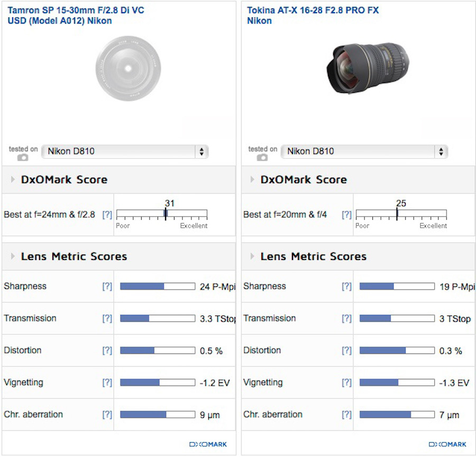Screen dimensions: 476x457
Task: Click the Tamron DxOMark score scale marker at 31
Action: (166, 214)
